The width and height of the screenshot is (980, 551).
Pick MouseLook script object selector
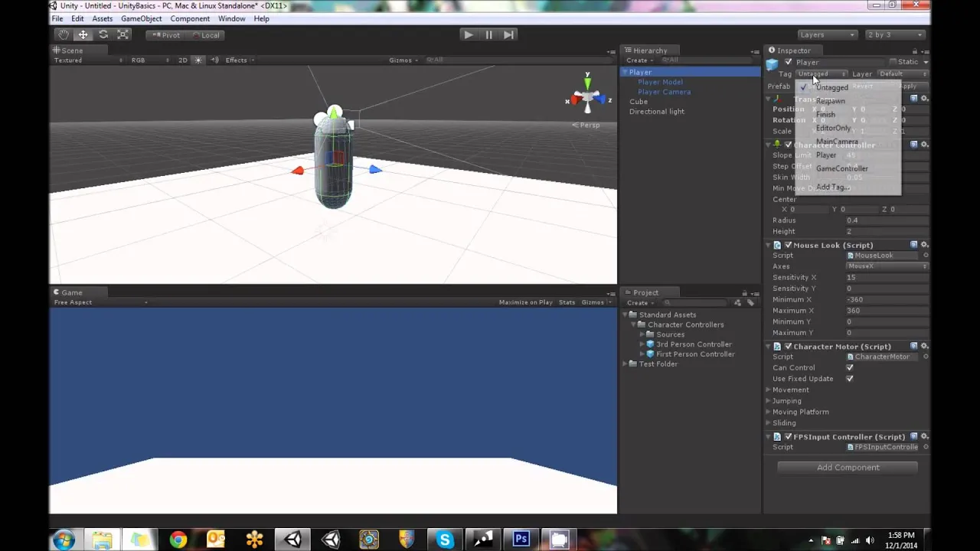click(926, 256)
